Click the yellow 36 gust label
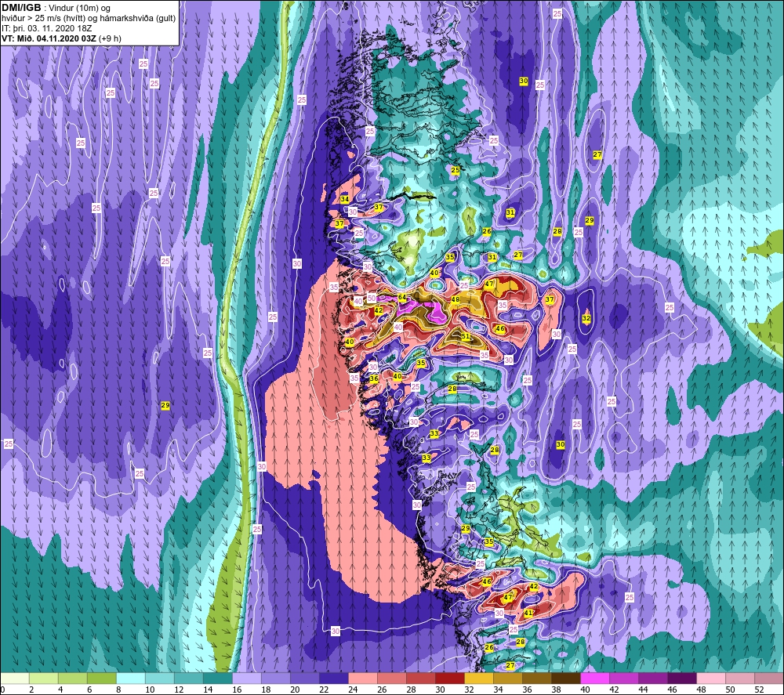The height and width of the screenshot is (695, 784). pyautogui.click(x=374, y=378)
